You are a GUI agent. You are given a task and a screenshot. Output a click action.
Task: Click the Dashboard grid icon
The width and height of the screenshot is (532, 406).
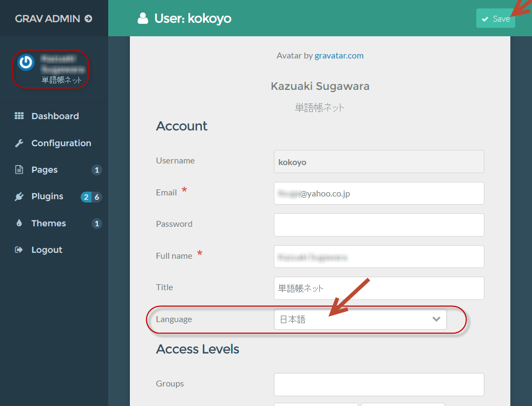click(x=19, y=116)
